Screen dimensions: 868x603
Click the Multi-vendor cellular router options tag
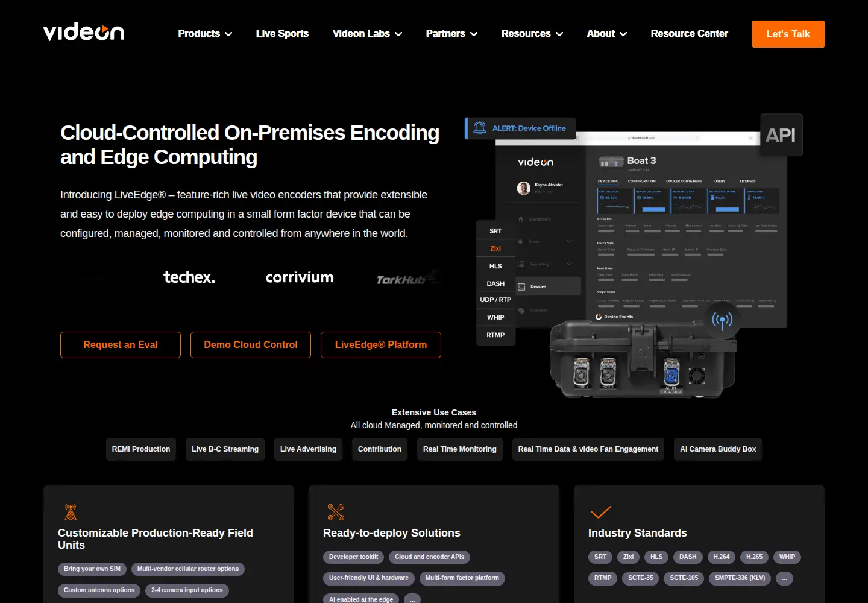[188, 569]
